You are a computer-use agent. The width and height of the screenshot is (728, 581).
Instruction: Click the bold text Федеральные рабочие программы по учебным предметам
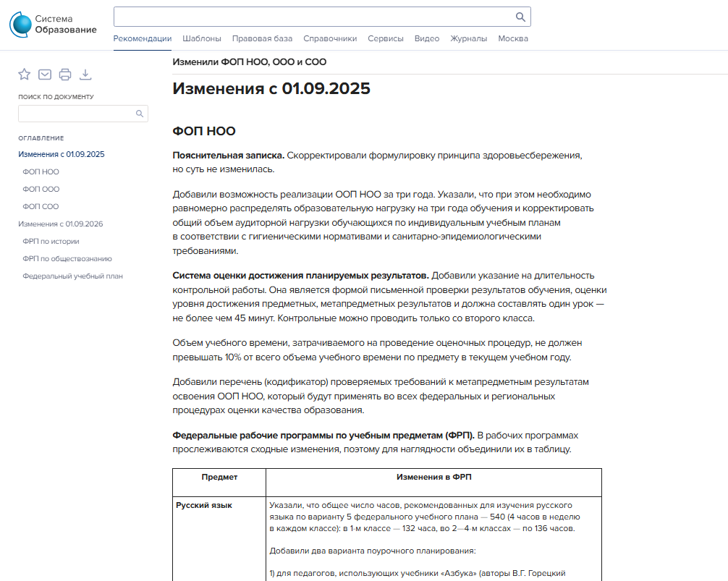(x=323, y=436)
